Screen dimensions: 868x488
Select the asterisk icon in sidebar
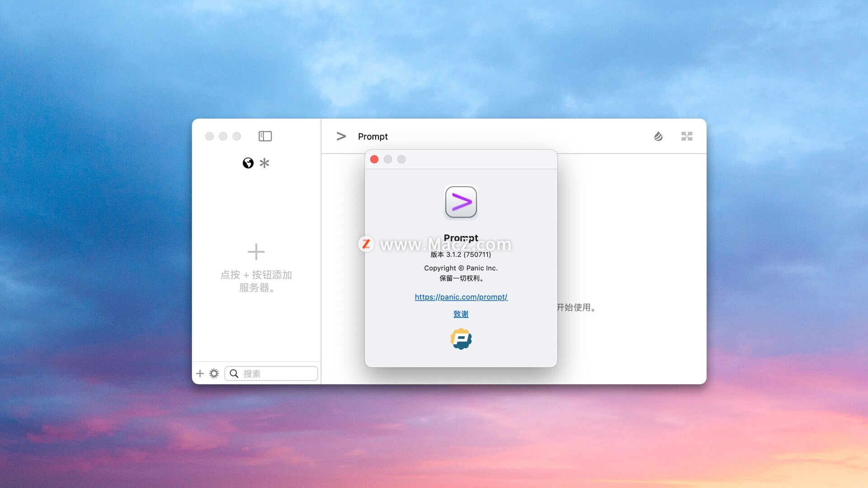tap(264, 163)
